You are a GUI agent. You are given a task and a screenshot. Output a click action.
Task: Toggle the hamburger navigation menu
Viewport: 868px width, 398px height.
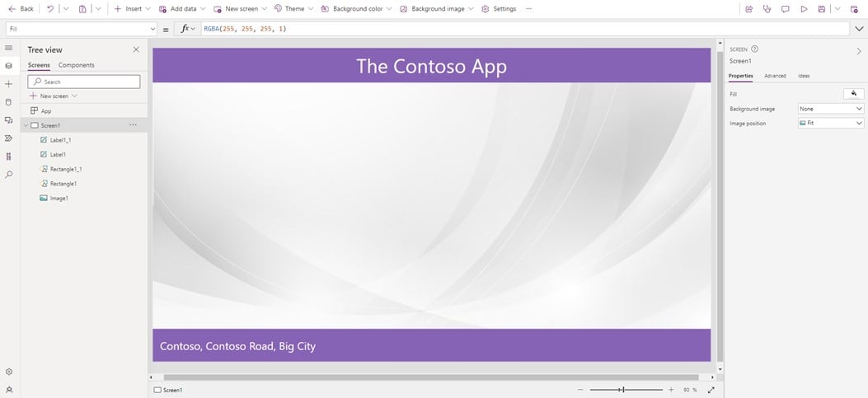click(x=8, y=48)
